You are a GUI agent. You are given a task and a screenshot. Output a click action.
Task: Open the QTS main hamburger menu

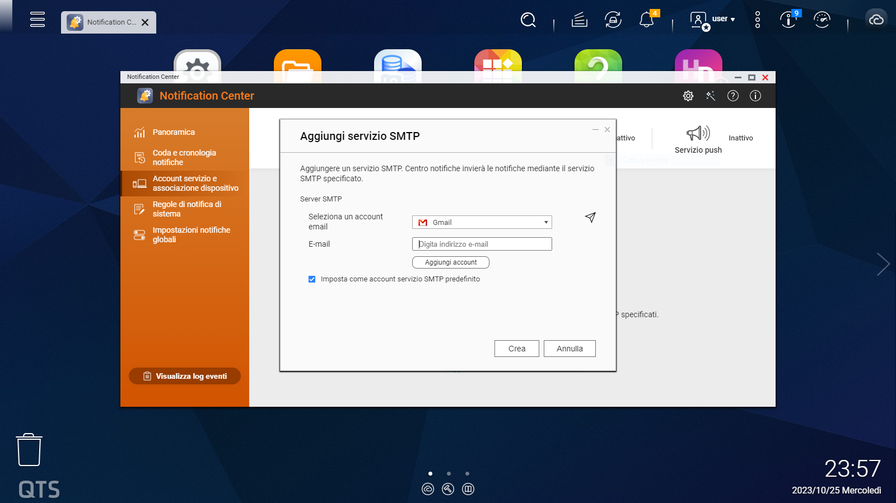pyautogui.click(x=38, y=20)
